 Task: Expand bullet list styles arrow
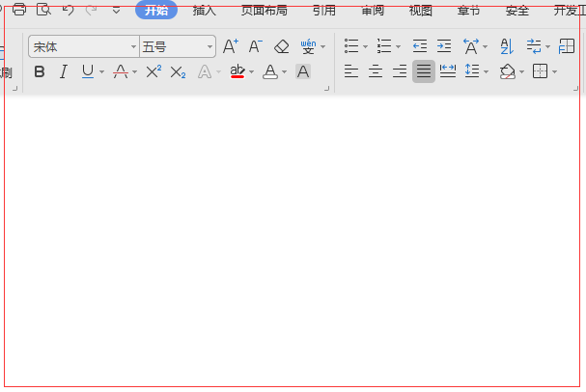[x=366, y=46]
